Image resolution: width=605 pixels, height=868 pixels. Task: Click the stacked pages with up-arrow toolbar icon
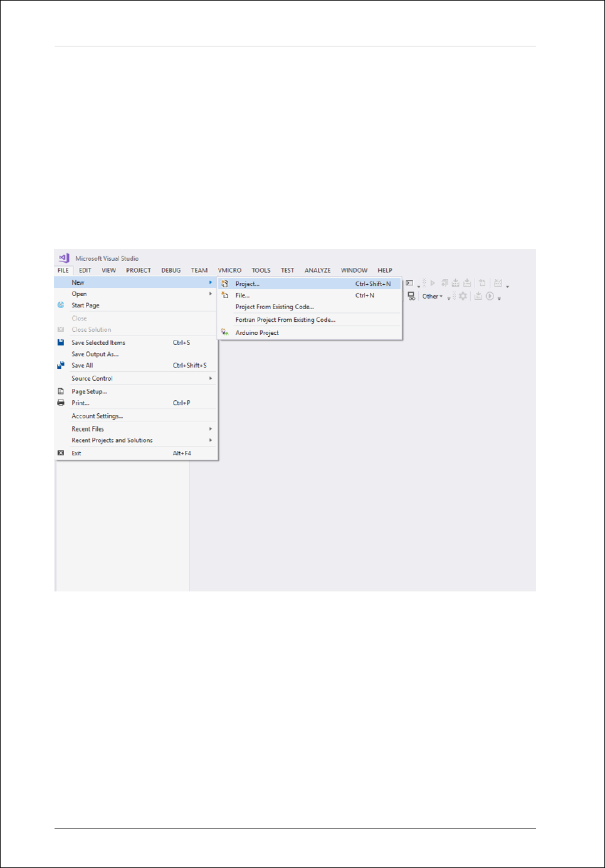coord(445,283)
